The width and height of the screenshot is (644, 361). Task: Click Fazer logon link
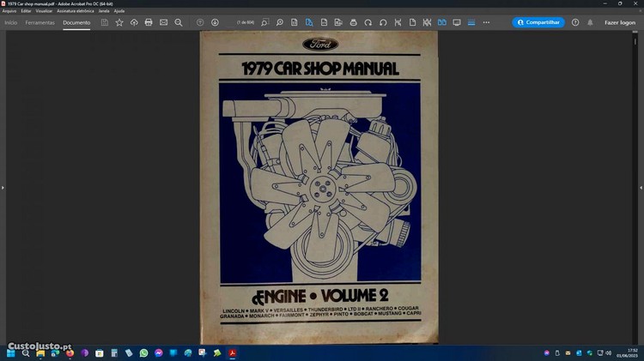coord(620,22)
